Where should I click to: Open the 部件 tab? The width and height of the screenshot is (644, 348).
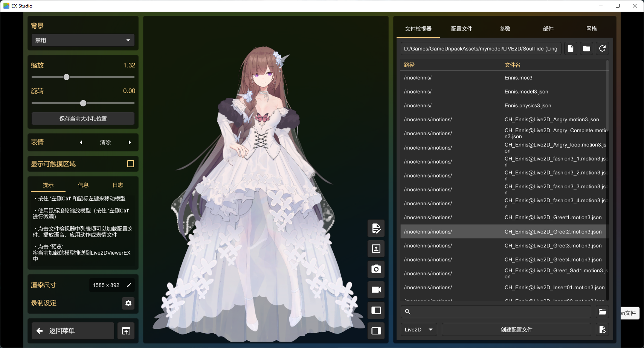click(548, 29)
